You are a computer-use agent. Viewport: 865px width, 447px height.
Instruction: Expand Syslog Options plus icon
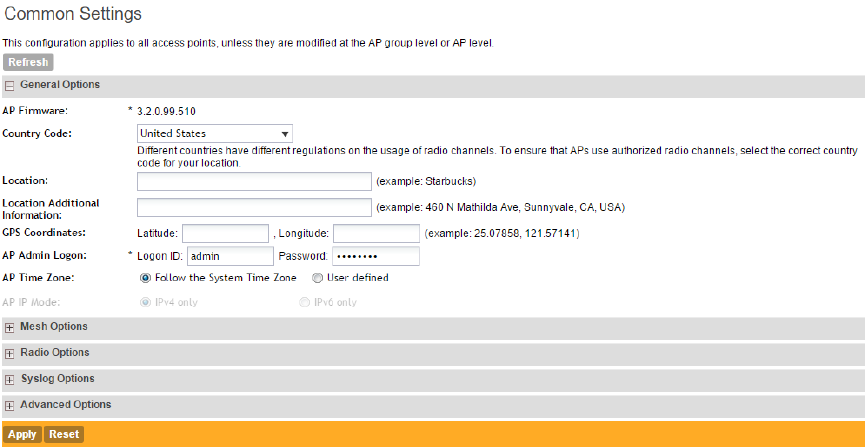click(9, 379)
